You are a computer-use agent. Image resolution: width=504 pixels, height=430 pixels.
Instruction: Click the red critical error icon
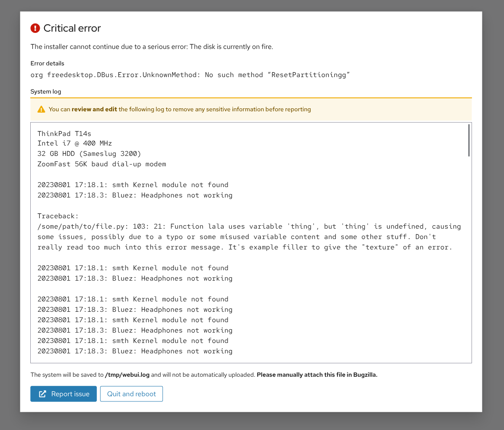35,28
